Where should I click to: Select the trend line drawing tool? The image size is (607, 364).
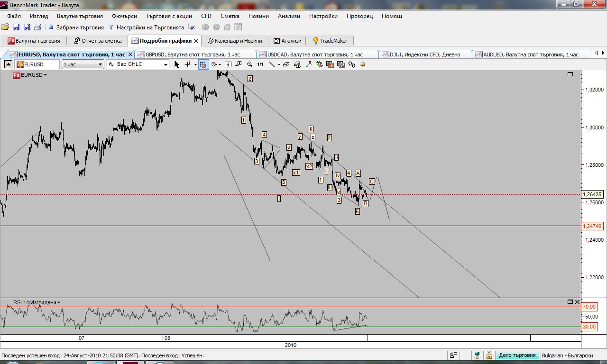[x=272, y=64]
